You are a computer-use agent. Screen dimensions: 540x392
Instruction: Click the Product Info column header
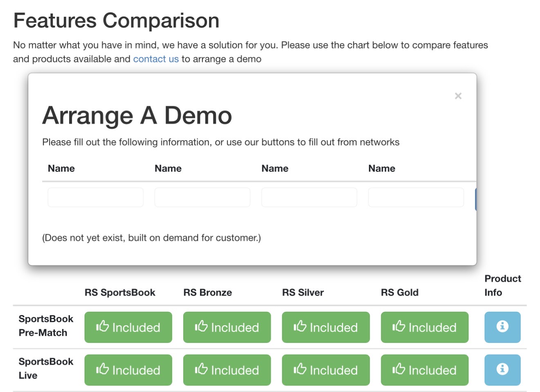coord(502,285)
